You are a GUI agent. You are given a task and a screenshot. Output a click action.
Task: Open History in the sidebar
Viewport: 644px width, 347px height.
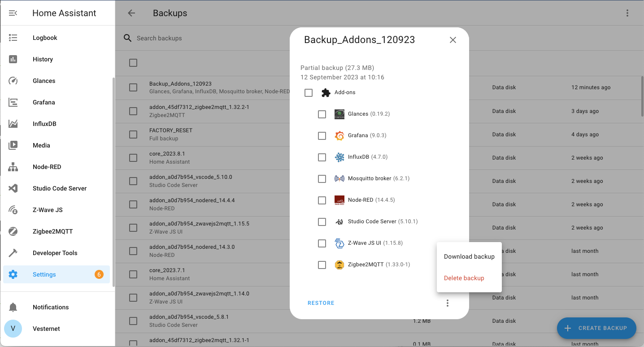tap(57, 59)
